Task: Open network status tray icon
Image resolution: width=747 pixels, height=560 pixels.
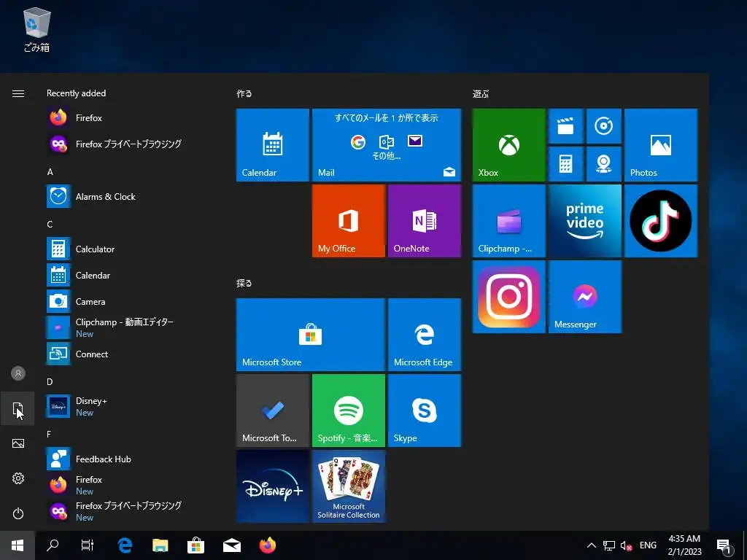Action: coord(609,545)
